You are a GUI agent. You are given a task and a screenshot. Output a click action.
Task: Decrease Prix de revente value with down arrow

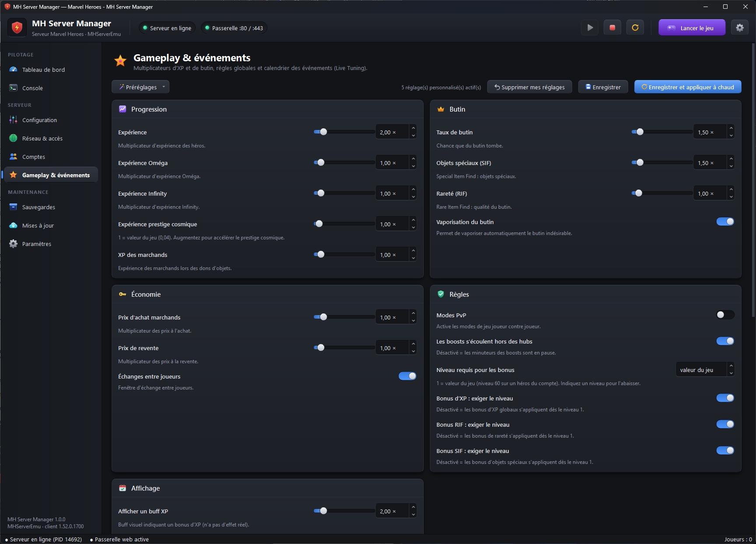pyautogui.click(x=413, y=351)
